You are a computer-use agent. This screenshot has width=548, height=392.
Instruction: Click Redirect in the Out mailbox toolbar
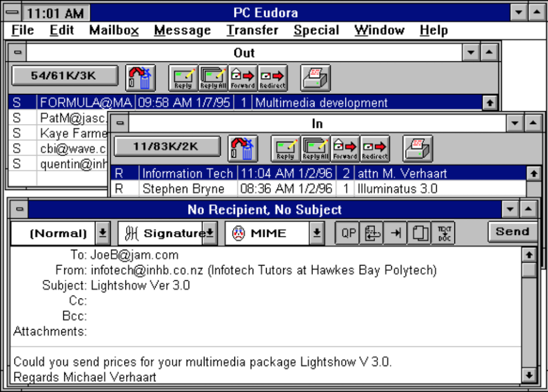tap(273, 78)
